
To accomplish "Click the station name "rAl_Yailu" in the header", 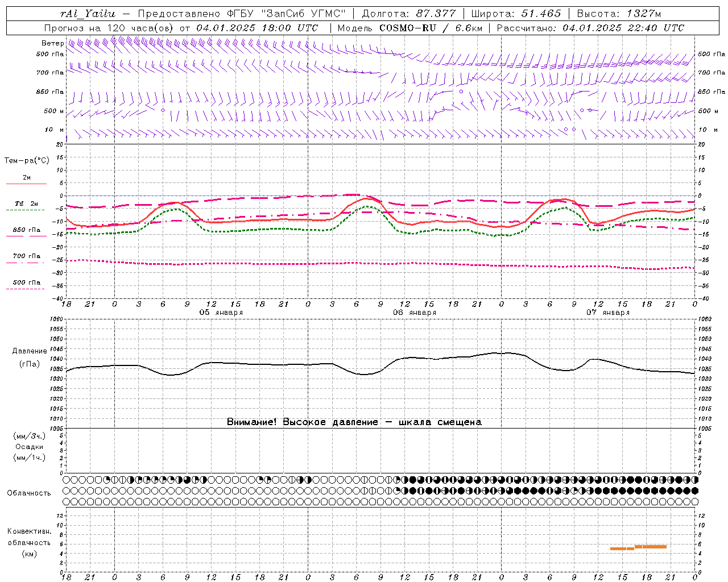I will [88, 14].
